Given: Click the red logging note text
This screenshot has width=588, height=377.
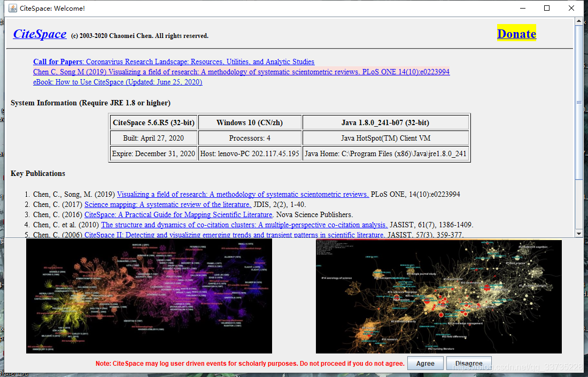Looking at the screenshot, I should coord(250,364).
